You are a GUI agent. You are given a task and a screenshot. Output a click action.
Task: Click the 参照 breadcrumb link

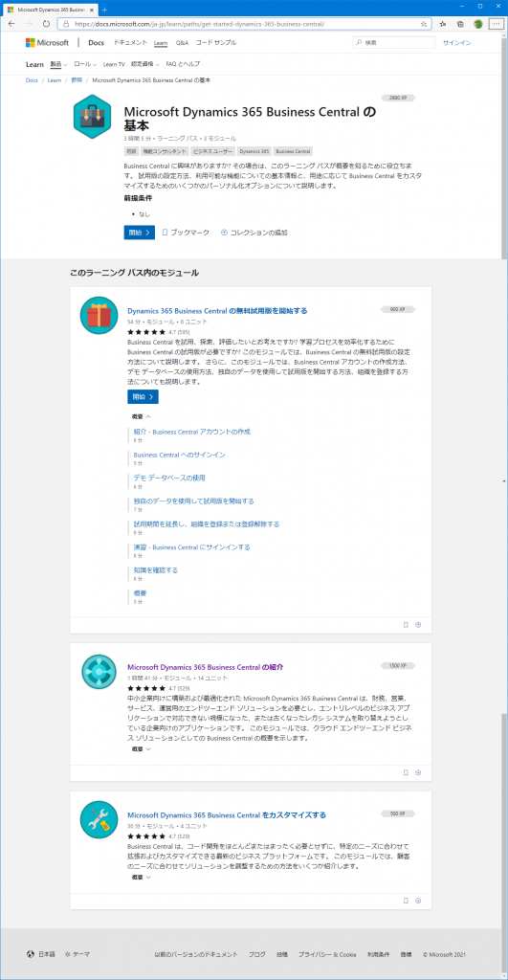pos(77,80)
